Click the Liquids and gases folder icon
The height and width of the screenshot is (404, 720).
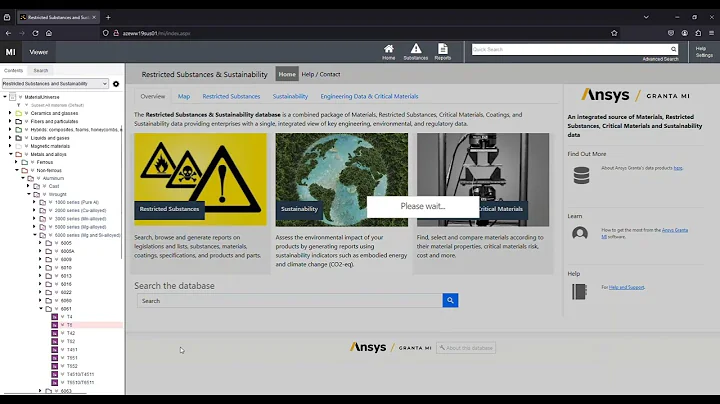(19, 138)
